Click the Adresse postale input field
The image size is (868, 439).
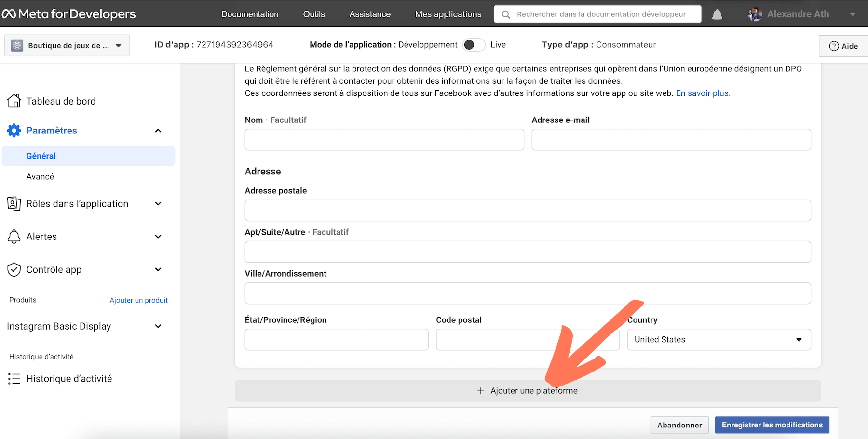tap(528, 211)
